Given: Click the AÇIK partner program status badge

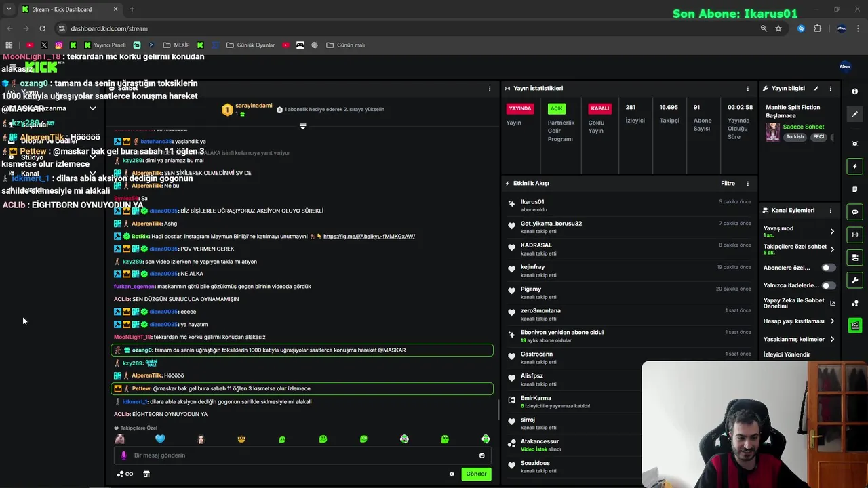Looking at the screenshot, I should pos(557,108).
